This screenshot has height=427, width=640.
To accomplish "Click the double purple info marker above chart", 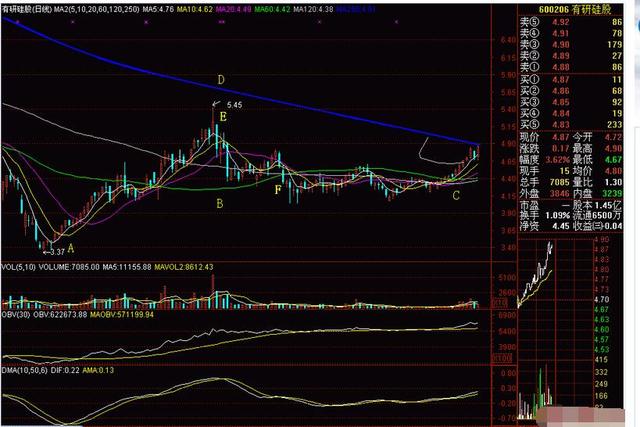I will pos(221,22).
